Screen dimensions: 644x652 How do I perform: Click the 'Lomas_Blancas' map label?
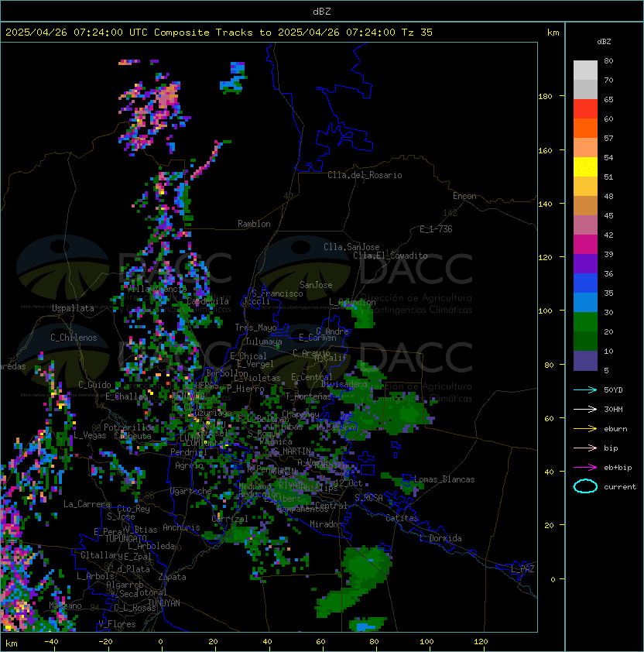pos(444,479)
